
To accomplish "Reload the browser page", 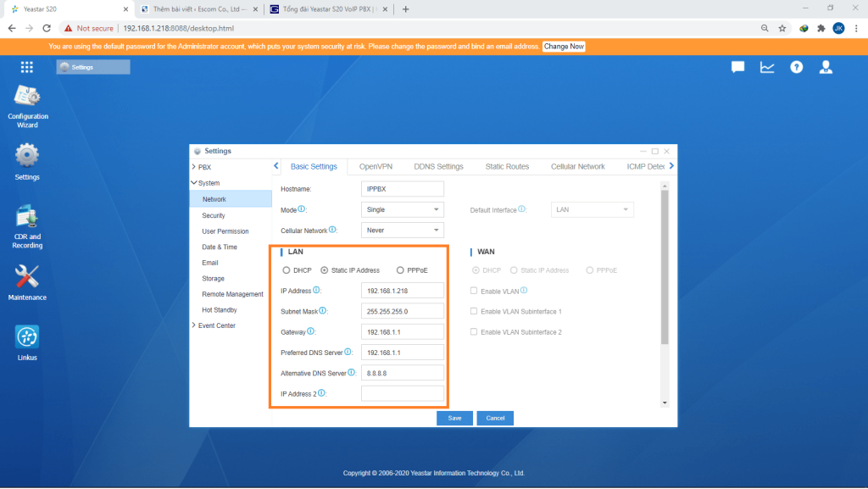I will click(x=47, y=28).
